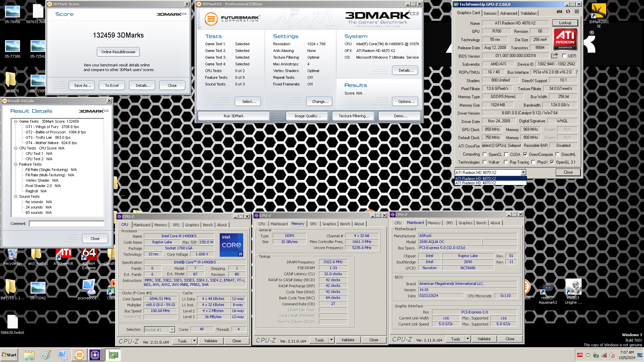Click the GPU-Z refresh icon
The height and width of the screenshot is (362, 644).
[x=568, y=12]
